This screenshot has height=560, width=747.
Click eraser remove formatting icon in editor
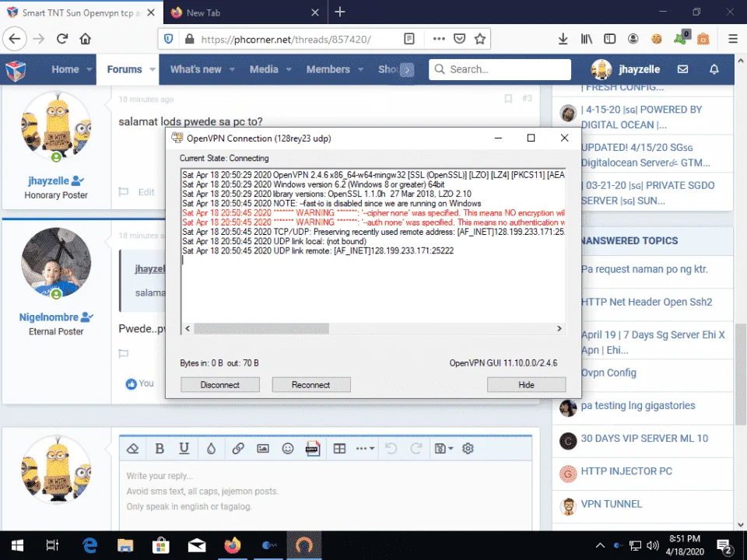[132, 448]
